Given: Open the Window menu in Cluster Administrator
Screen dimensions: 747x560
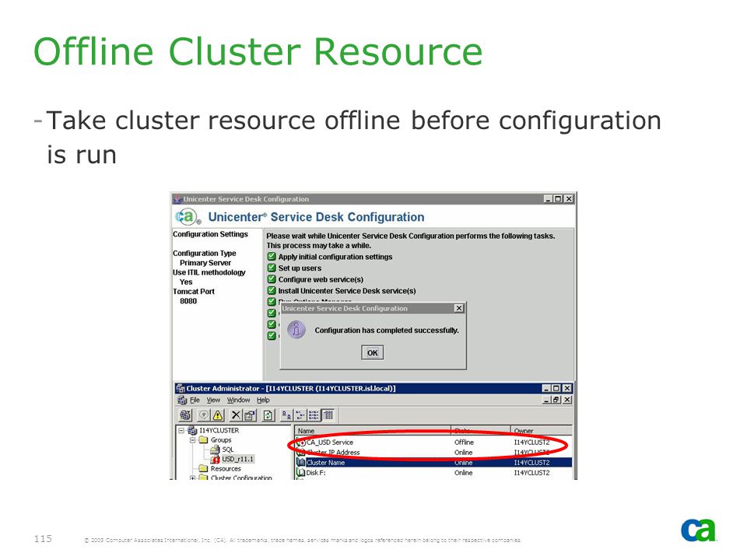Looking at the screenshot, I should 238,400.
